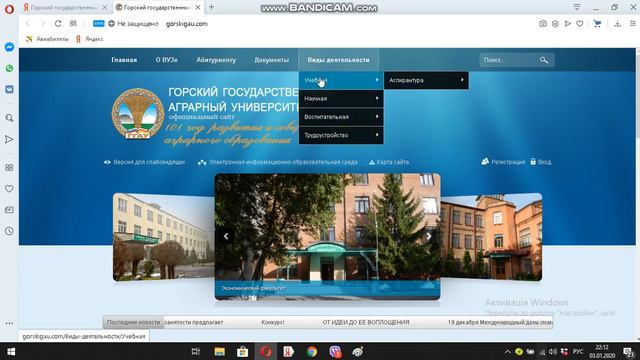Click the address bar gorskigau.com

coord(187,24)
